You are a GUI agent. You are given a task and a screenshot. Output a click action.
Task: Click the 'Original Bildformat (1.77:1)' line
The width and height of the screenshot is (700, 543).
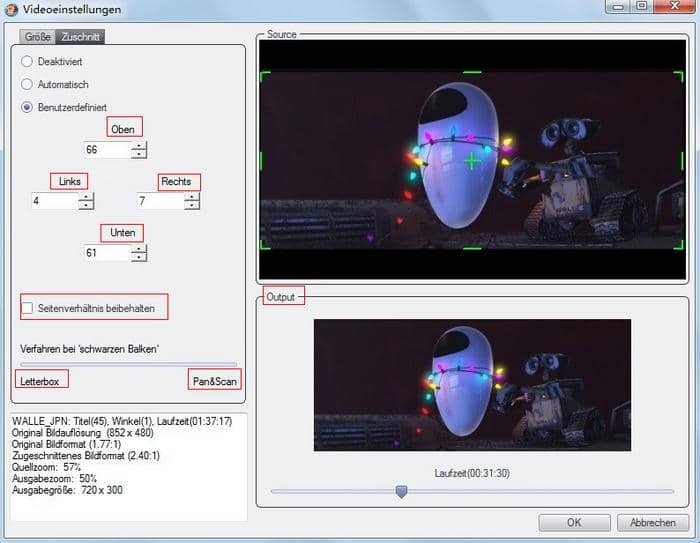(67, 444)
